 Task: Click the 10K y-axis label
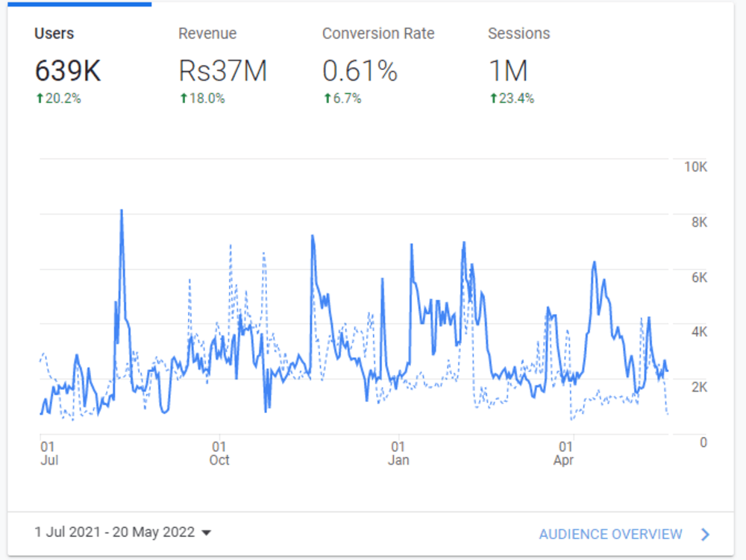tap(695, 167)
